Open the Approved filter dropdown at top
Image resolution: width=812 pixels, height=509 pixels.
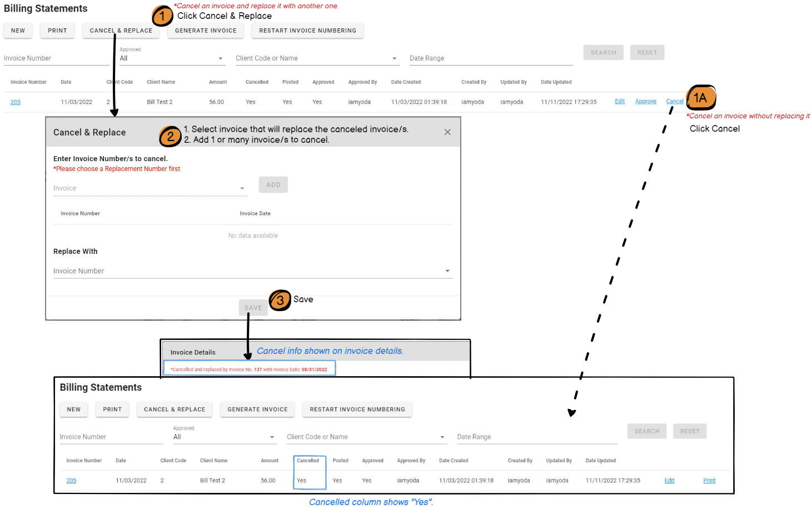tap(171, 58)
